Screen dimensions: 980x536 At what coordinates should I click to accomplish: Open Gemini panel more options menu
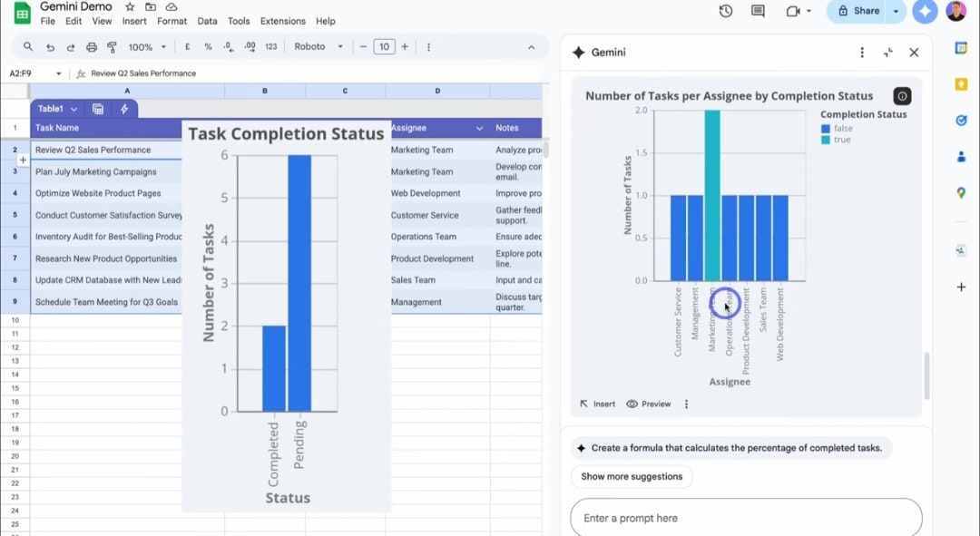[x=863, y=53]
